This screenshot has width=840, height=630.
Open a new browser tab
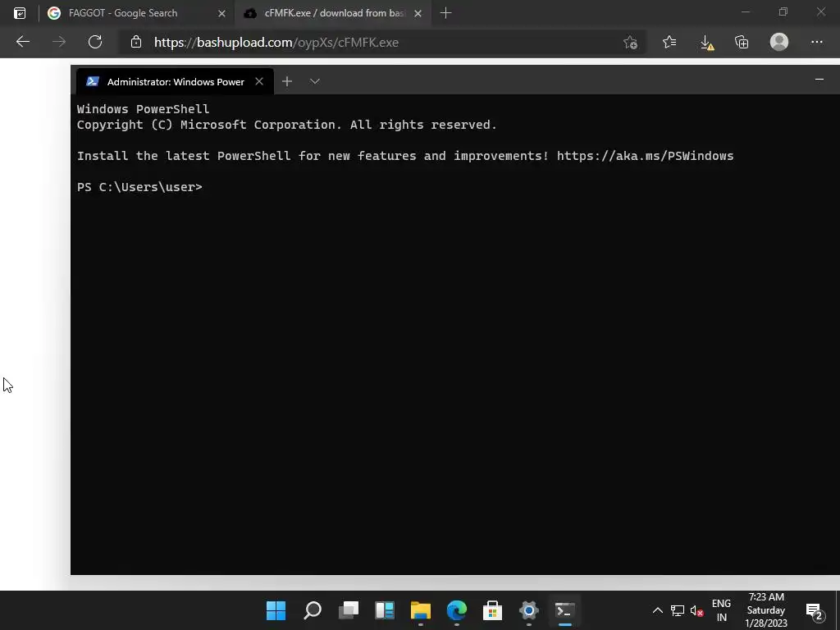pos(445,13)
